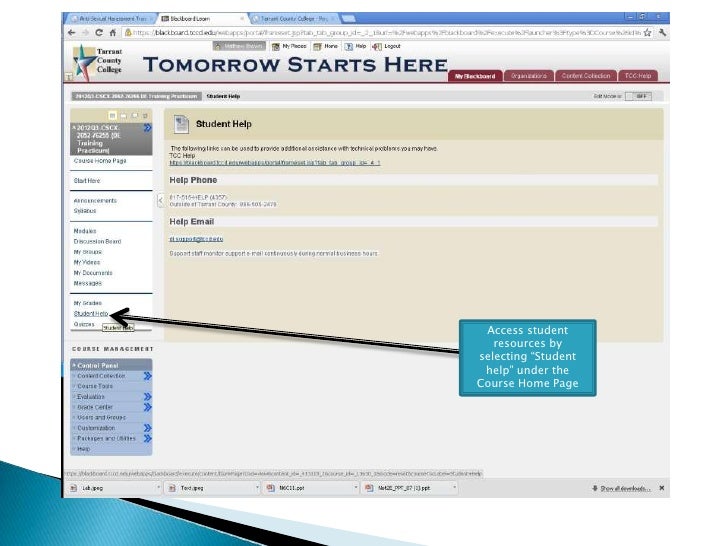This screenshot has width=728, height=546.
Task: Click the Help question-mark icon in header
Action: (x=349, y=46)
